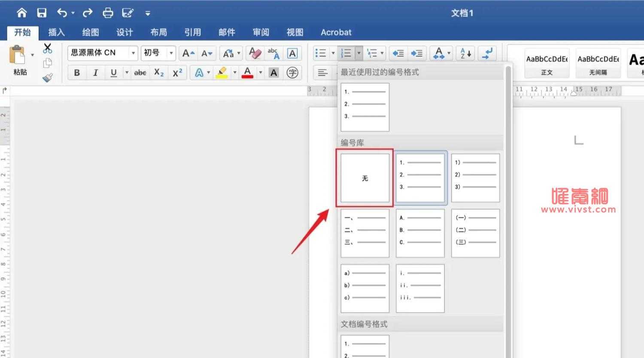Choose the a) b) c) numbering format
This screenshot has width=644, height=358.
tap(365, 288)
